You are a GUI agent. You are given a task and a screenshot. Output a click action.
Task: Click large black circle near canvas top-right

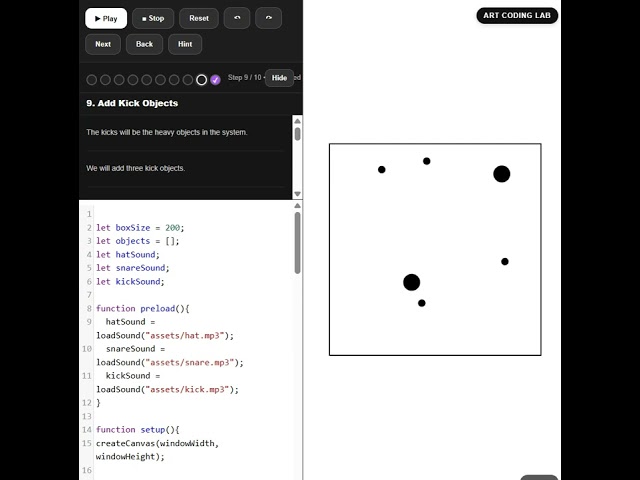click(502, 174)
